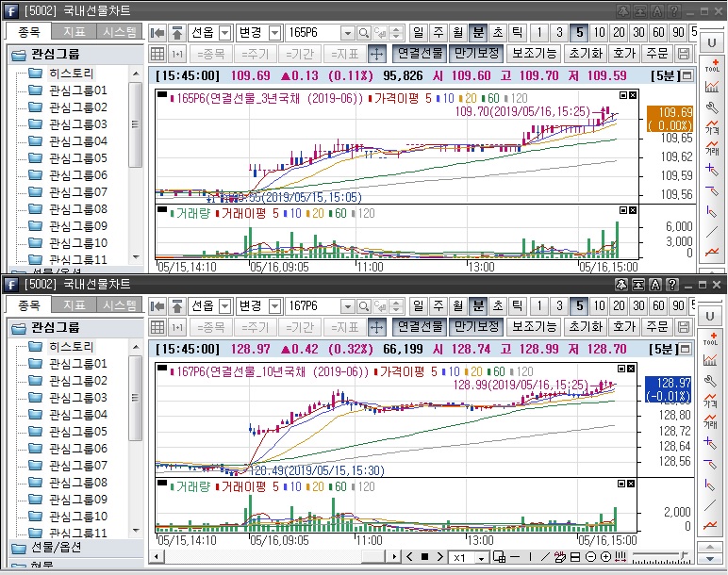The height and width of the screenshot is (575, 728).
Task: Click the save disk icon in bottom chart toolbar
Action: [683, 326]
